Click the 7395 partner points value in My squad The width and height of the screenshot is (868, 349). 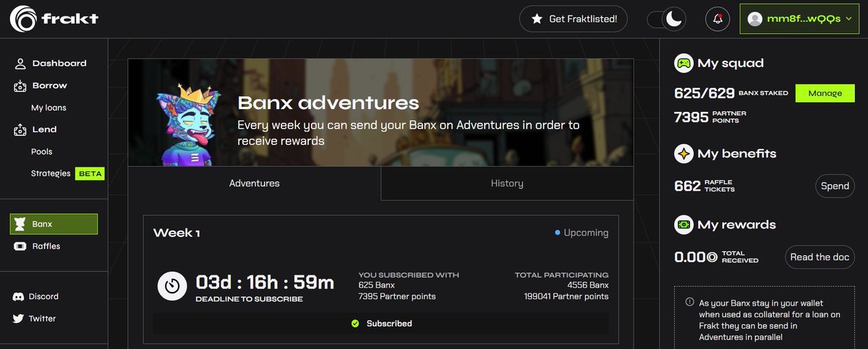tap(691, 117)
